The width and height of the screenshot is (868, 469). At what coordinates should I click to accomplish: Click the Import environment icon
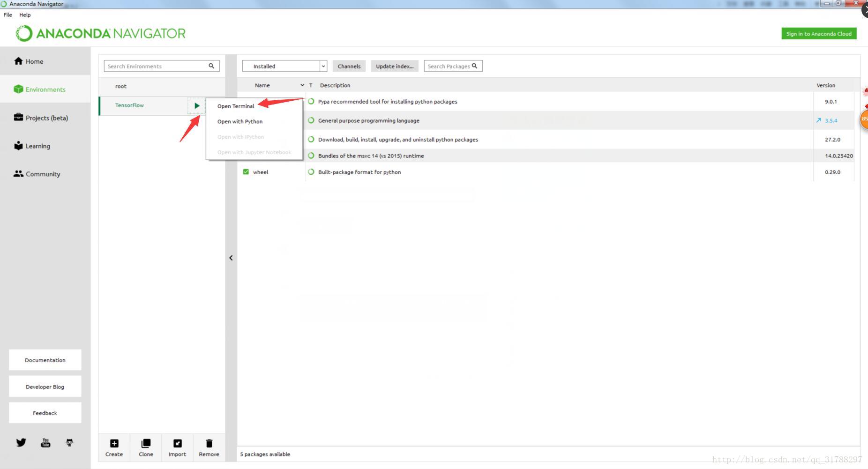pyautogui.click(x=177, y=443)
